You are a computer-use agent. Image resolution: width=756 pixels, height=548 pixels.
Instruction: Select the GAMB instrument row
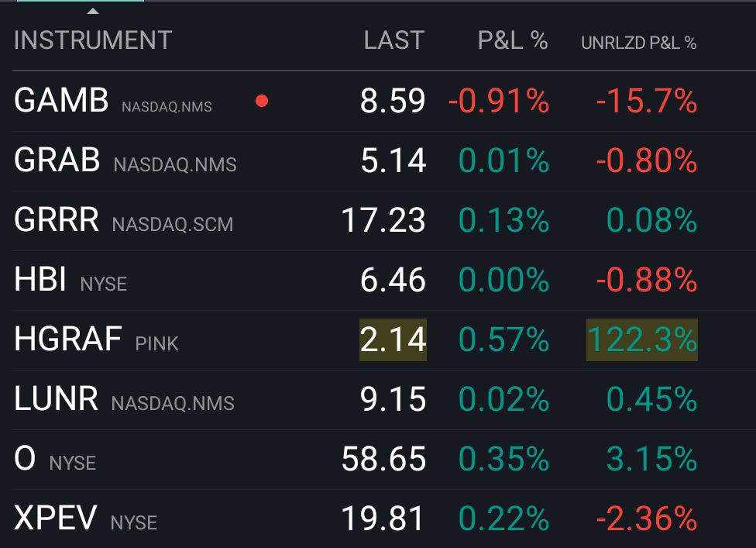pos(383,101)
